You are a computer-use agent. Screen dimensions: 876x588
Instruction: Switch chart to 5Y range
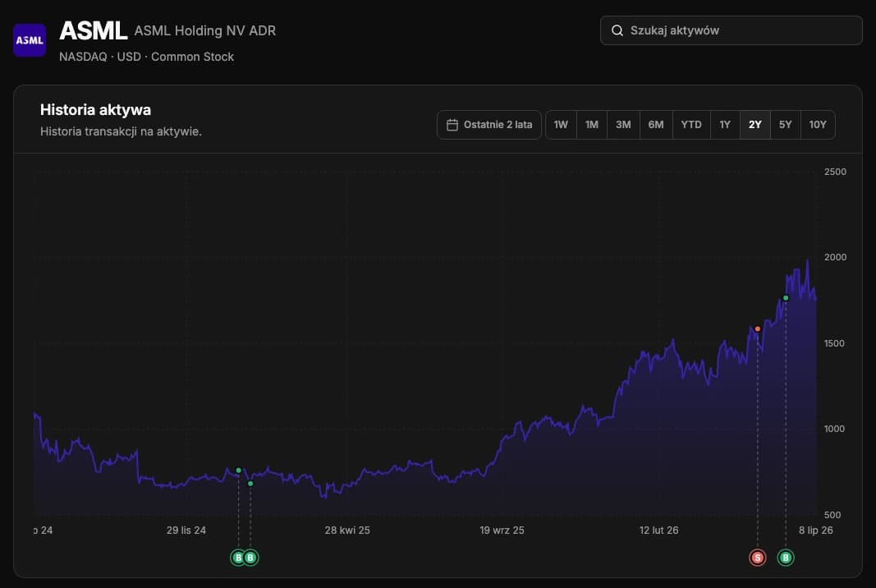click(x=786, y=125)
